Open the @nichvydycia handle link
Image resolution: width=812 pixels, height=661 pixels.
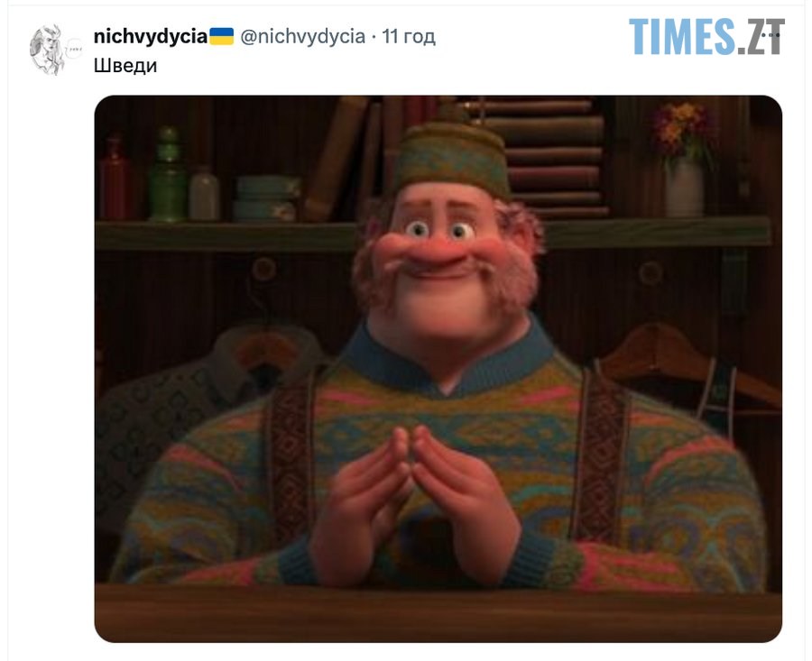[x=302, y=36]
